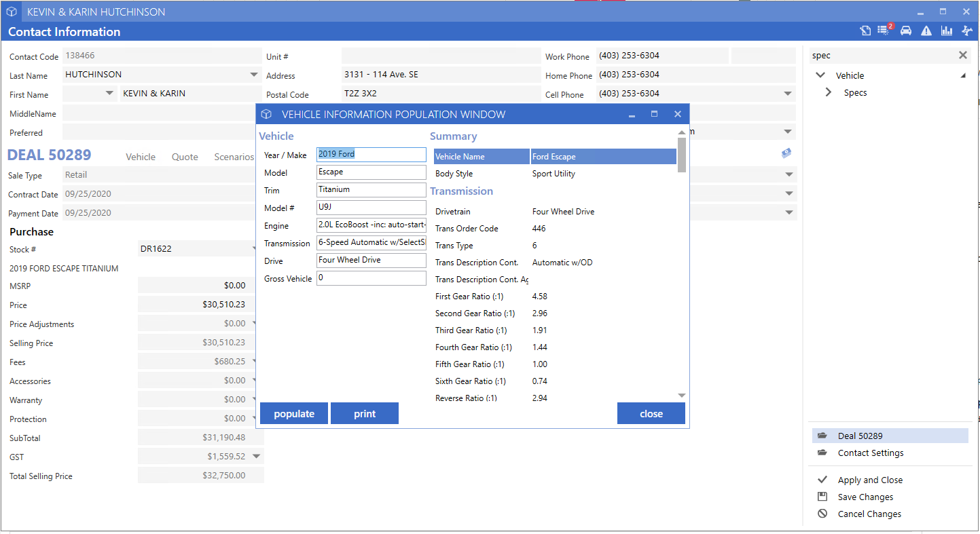Image resolution: width=980 pixels, height=534 pixels.
Task: Click the close button in vehicle dialog
Action: [651, 413]
